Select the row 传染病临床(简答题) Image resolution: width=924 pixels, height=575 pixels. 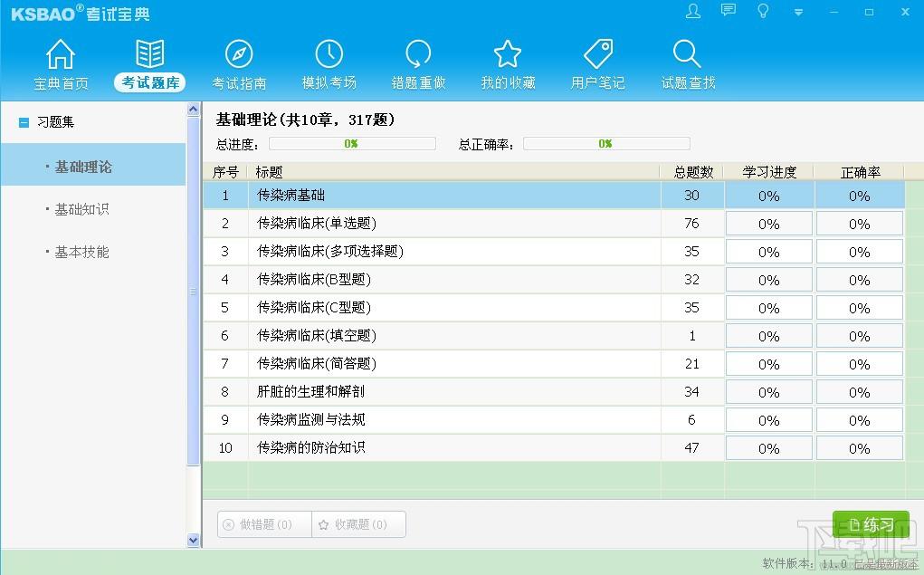554,364
